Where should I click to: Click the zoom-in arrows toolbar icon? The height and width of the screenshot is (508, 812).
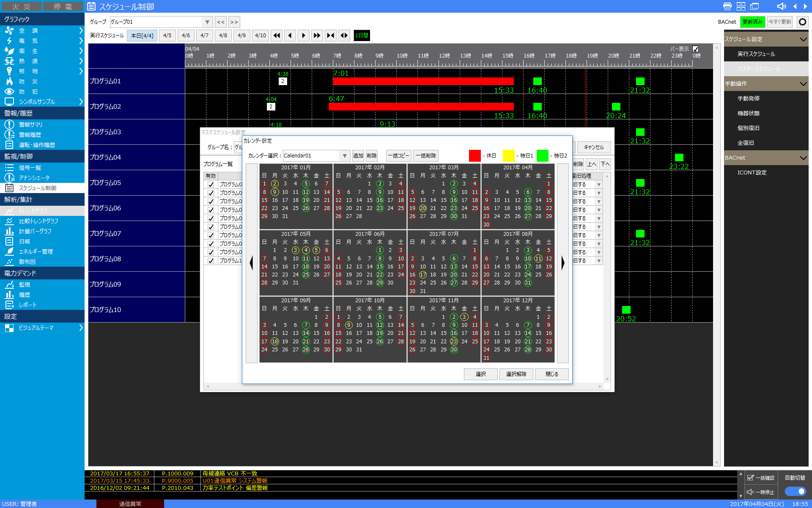point(331,36)
